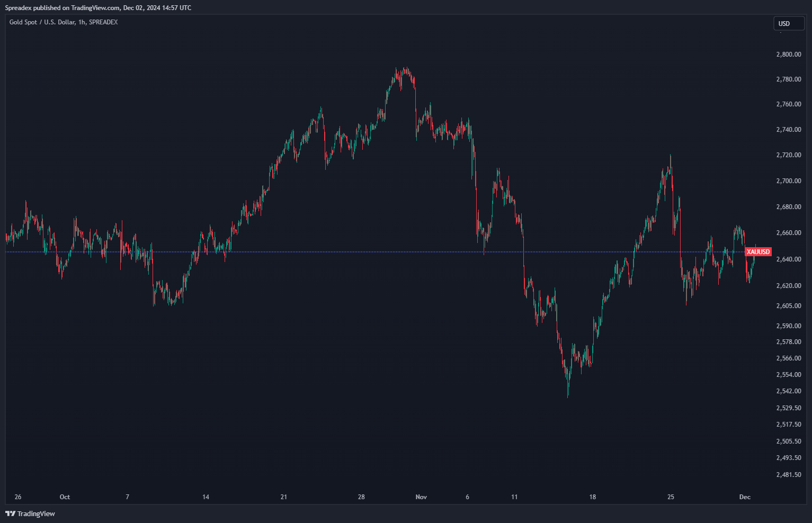Click the 25 date label on time axis

[671, 497]
